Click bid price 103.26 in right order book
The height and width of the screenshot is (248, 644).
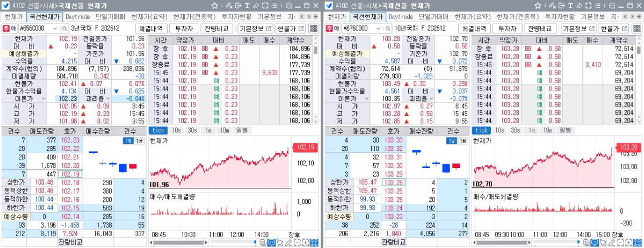tap(394, 191)
